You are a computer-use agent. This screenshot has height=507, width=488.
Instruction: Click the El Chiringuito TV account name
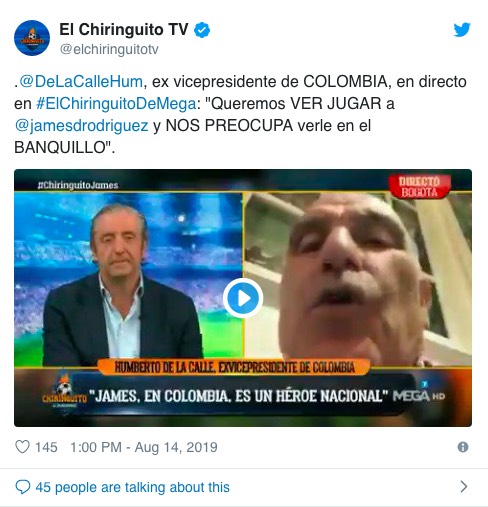pos(124,30)
